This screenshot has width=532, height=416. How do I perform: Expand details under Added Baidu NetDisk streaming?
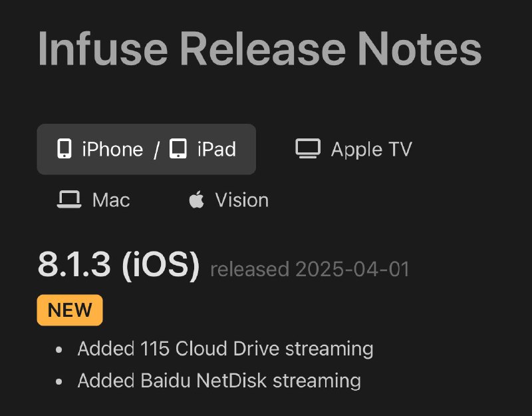click(x=219, y=381)
